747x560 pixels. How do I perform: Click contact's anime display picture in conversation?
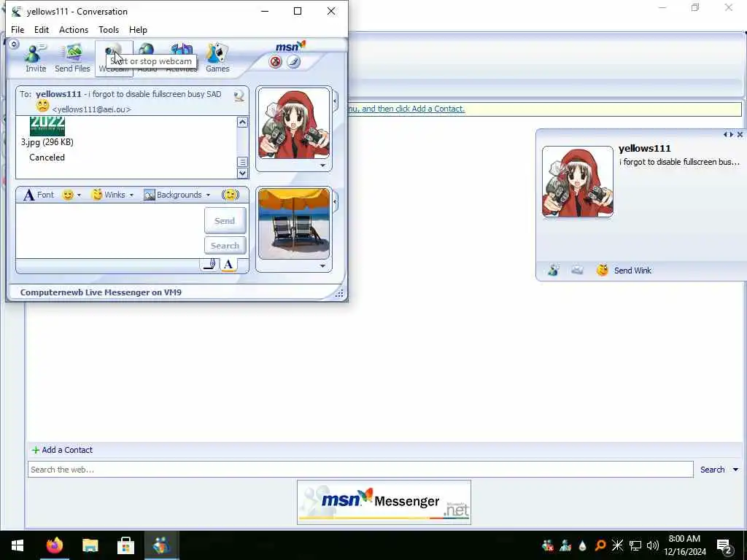(x=294, y=123)
